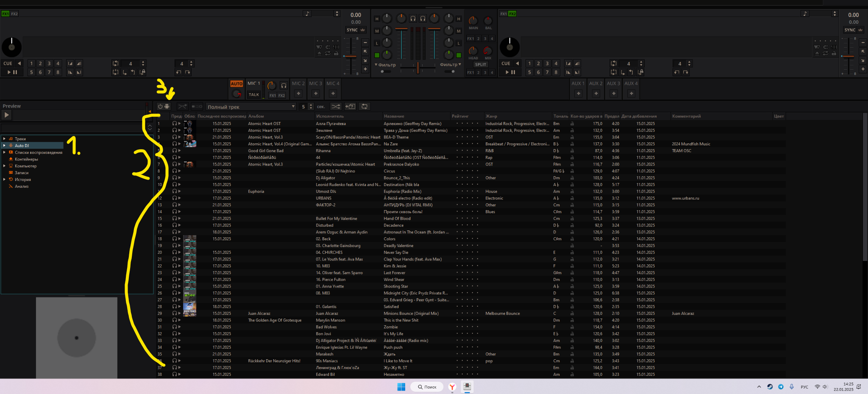Click the left deck eject icon

[319, 53]
